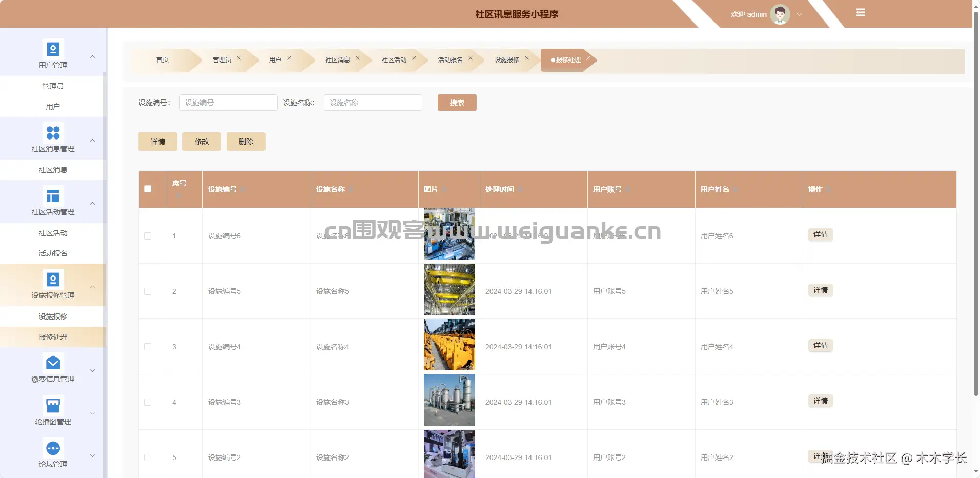Check the row 1 checkbox for 设施编号6
Viewport: 980px width, 478px height.
point(148,236)
